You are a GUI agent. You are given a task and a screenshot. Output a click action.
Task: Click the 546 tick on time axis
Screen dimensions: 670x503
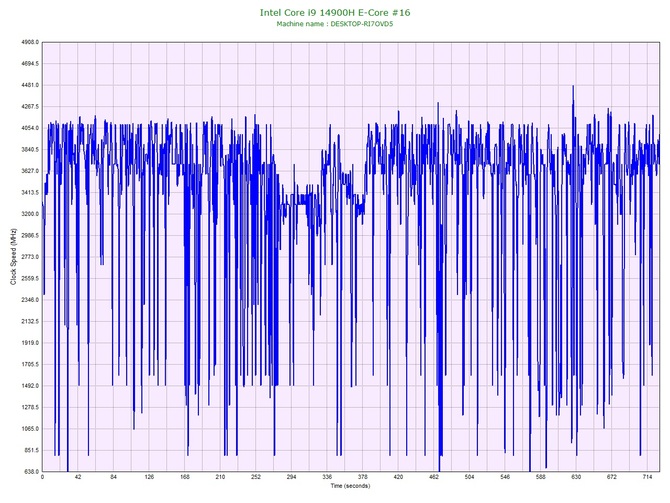pos(505,477)
